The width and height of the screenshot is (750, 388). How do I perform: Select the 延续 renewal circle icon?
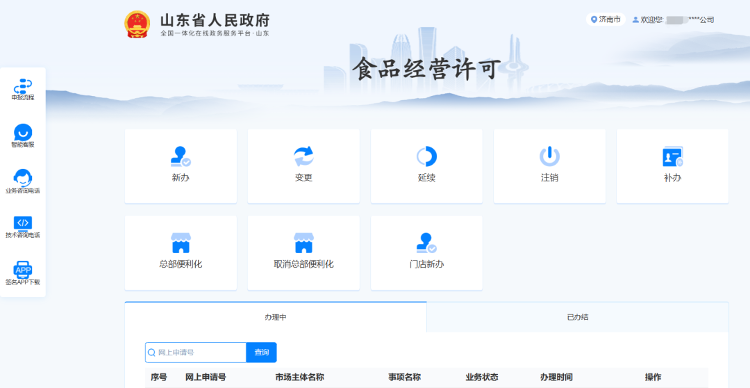pos(426,156)
